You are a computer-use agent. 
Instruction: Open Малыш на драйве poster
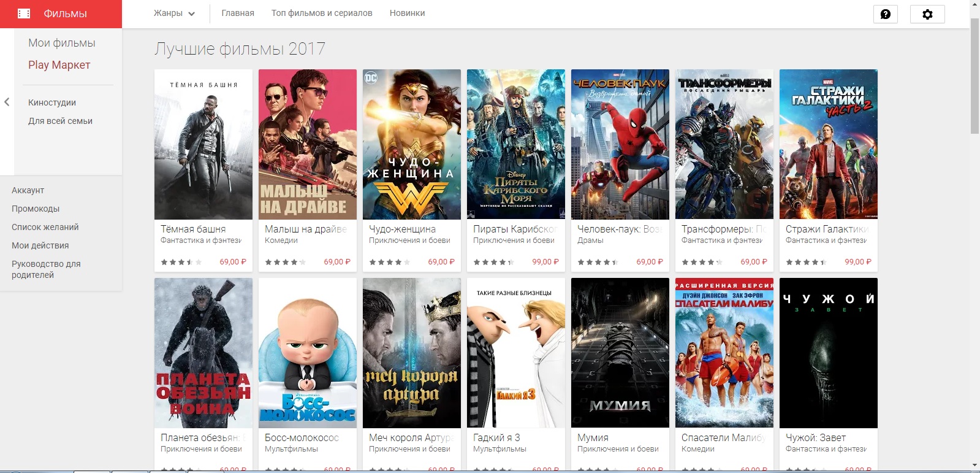[308, 144]
